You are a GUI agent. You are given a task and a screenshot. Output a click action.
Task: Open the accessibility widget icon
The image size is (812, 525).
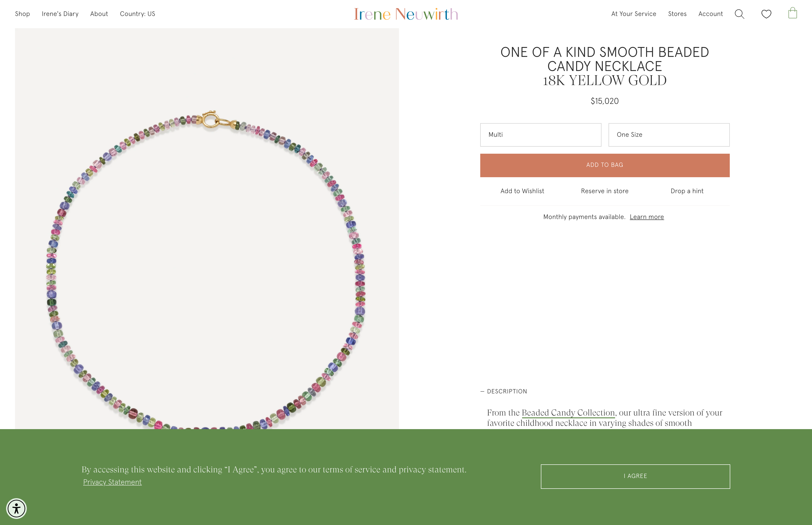(x=16, y=508)
